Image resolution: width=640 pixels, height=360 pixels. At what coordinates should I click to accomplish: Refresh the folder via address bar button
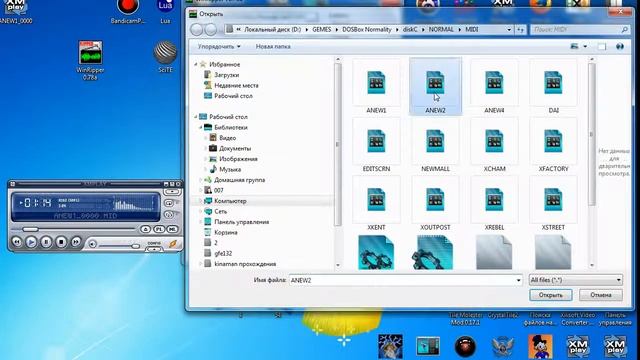(x=520, y=29)
